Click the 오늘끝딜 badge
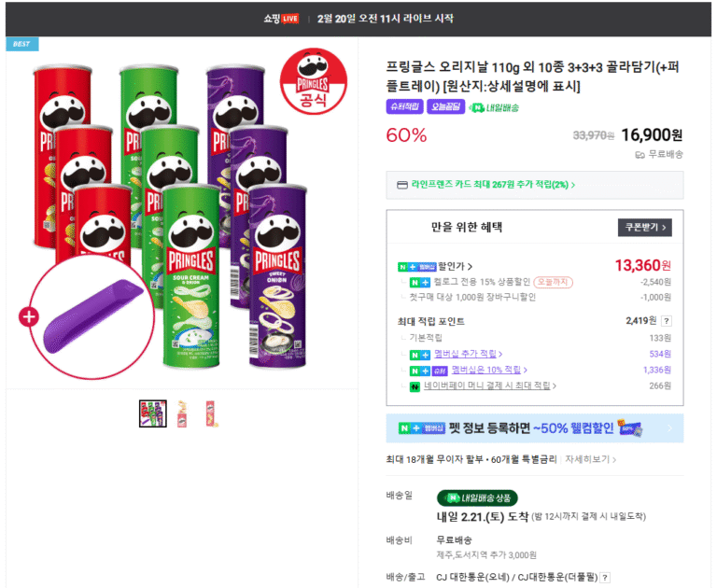717x588 pixels. tap(446, 107)
